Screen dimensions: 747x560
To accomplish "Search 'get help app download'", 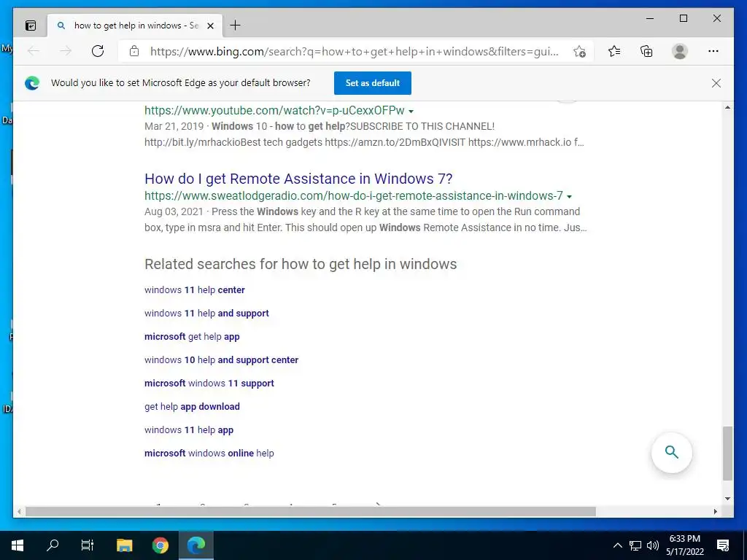I will pos(192,406).
